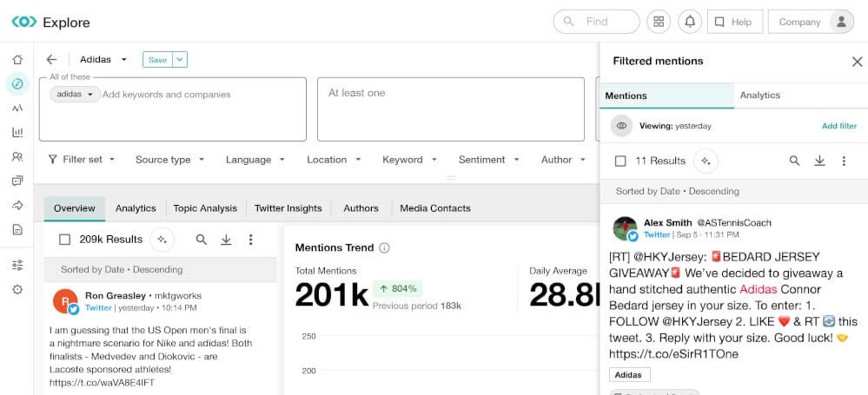
Task: Open the share/publish arrow sidebar icon
Action: tap(17, 205)
